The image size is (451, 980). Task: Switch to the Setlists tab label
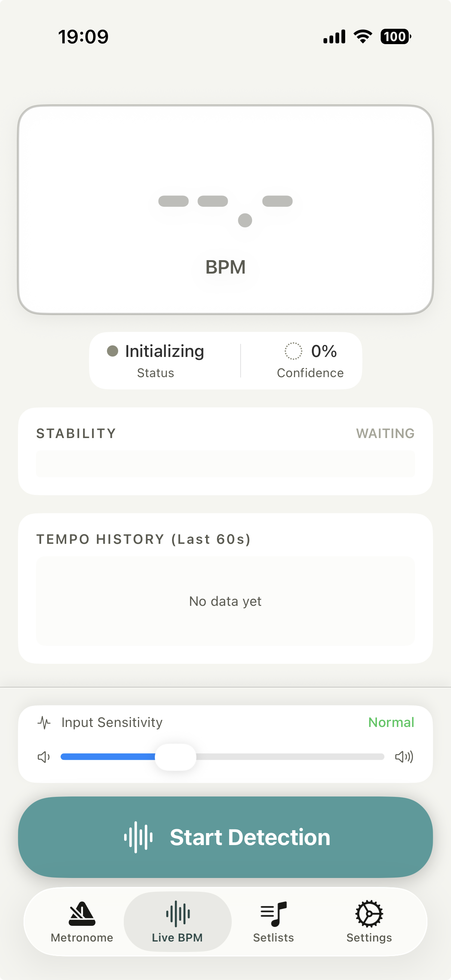273,938
